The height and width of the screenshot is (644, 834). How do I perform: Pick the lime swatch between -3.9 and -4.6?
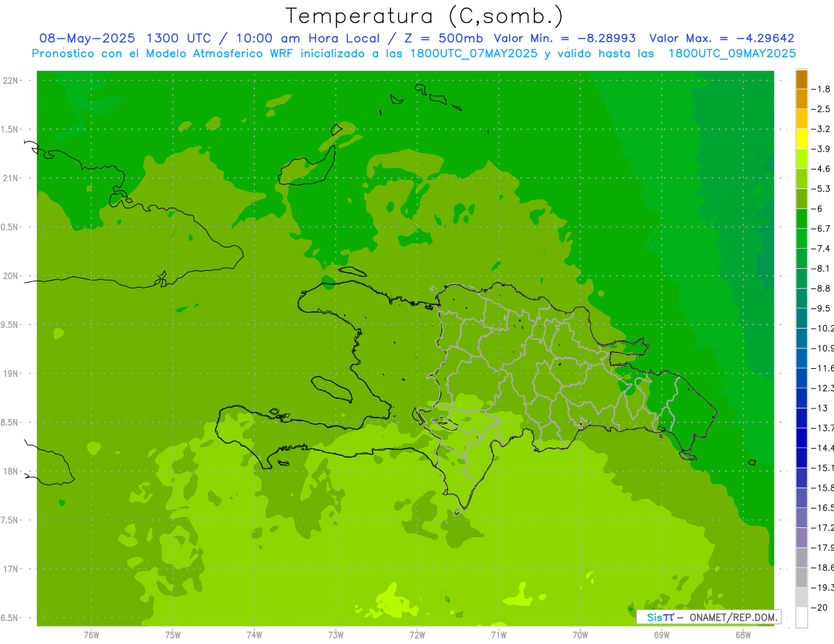click(x=801, y=159)
